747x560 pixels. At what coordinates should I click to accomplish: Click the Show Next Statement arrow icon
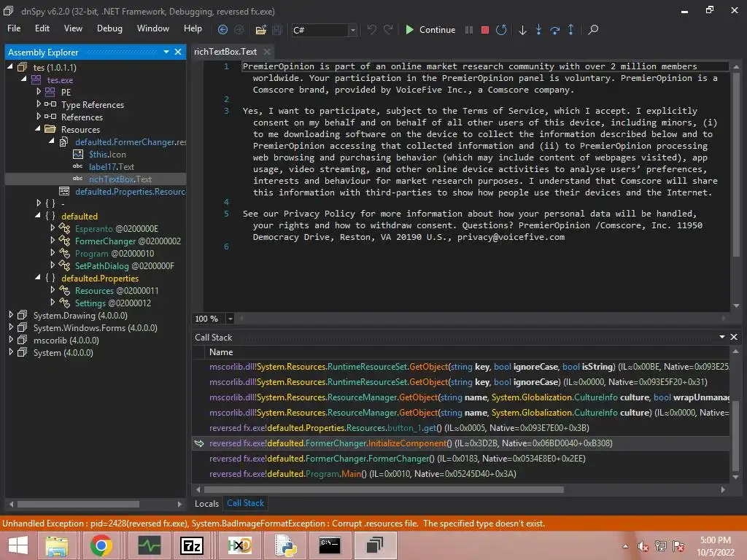pos(522,29)
